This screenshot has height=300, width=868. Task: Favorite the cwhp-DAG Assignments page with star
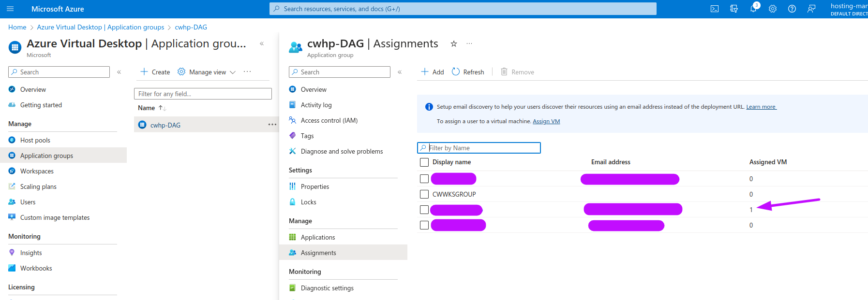454,43
